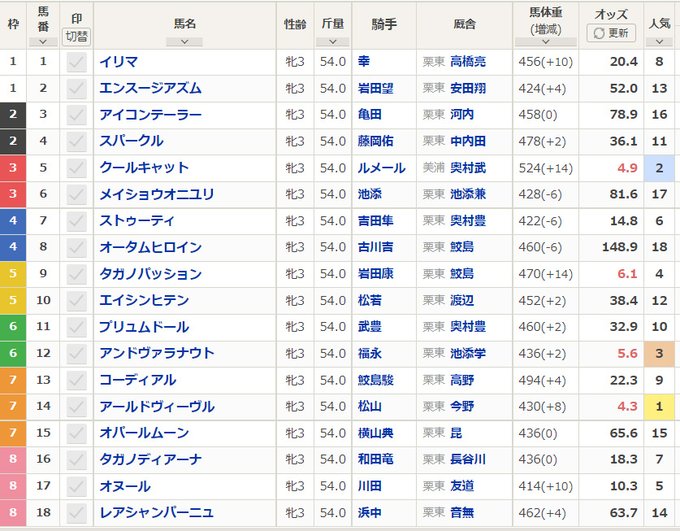Click odds value 4.3

pyautogui.click(x=627, y=406)
